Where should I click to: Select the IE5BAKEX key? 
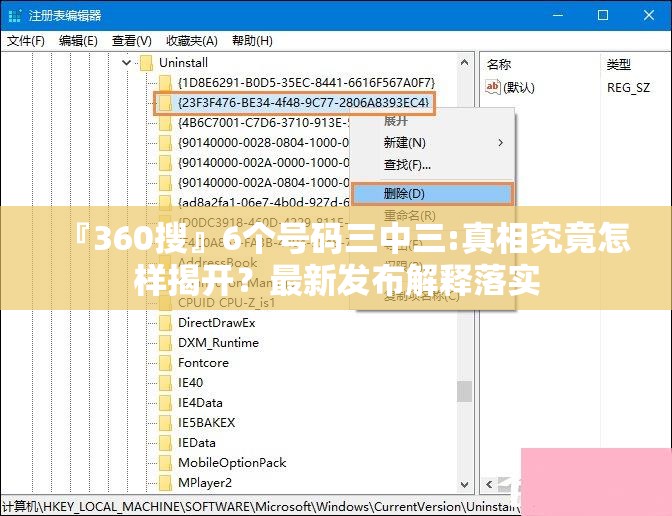pyautogui.click(x=207, y=423)
